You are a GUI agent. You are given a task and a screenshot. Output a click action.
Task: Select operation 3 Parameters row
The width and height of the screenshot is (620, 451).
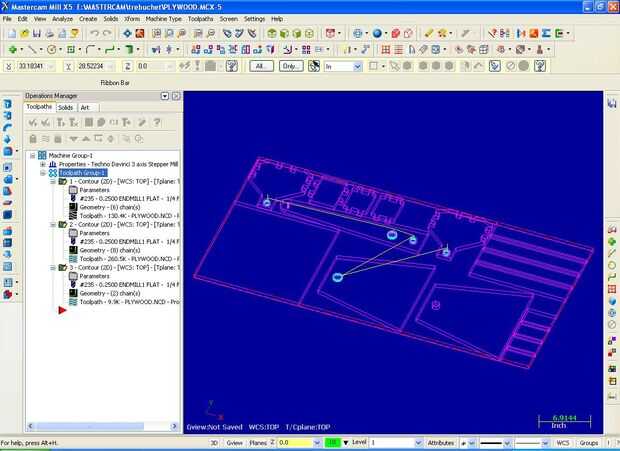coord(94,276)
